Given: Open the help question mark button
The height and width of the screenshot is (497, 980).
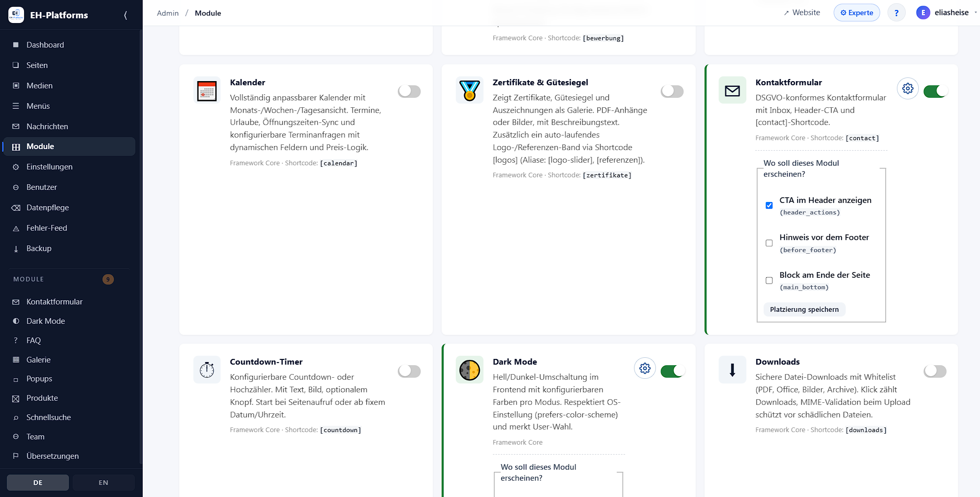Looking at the screenshot, I should pos(896,13).
